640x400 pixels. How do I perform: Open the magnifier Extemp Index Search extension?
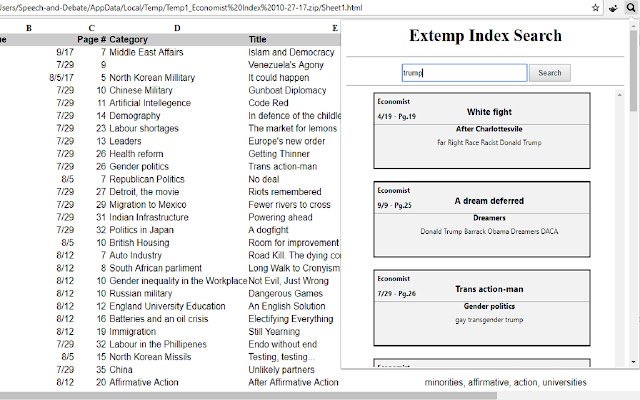tap(631, 8)
